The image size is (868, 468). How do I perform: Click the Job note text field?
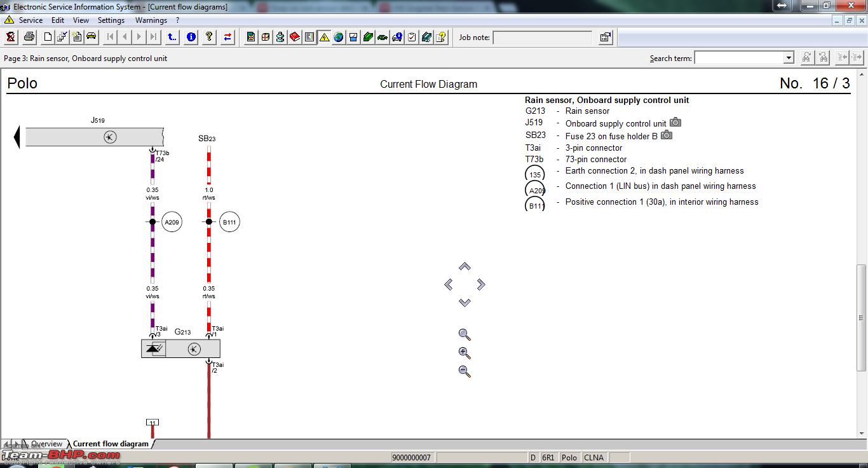[543, 38]
